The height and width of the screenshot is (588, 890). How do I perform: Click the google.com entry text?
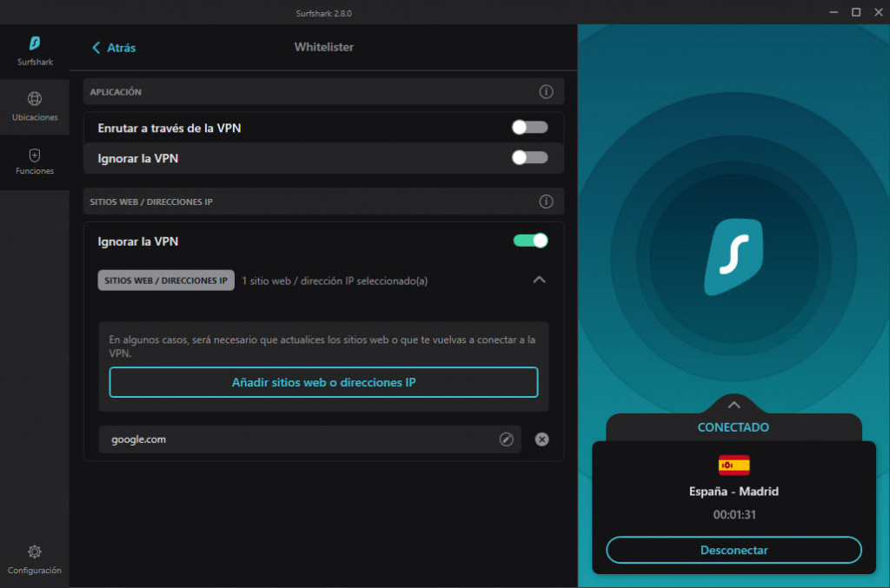138,439
